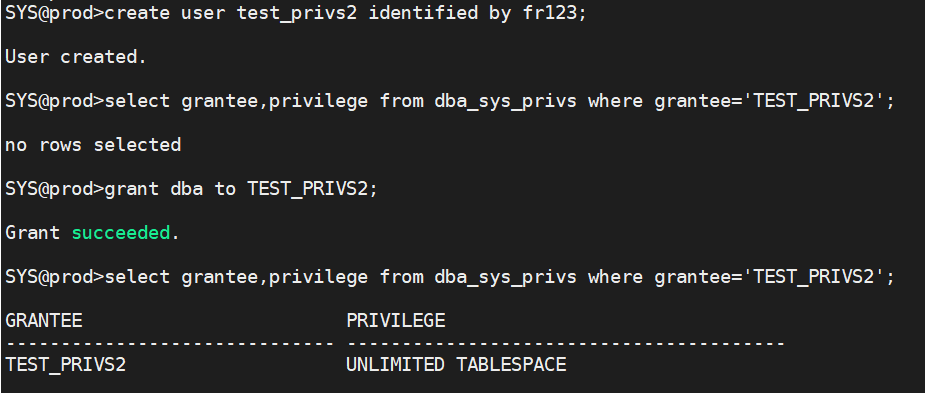This screenshot has height=393, width=925.
Task: Click the GRANTEE column header
Action: click(x=44, y=321)
